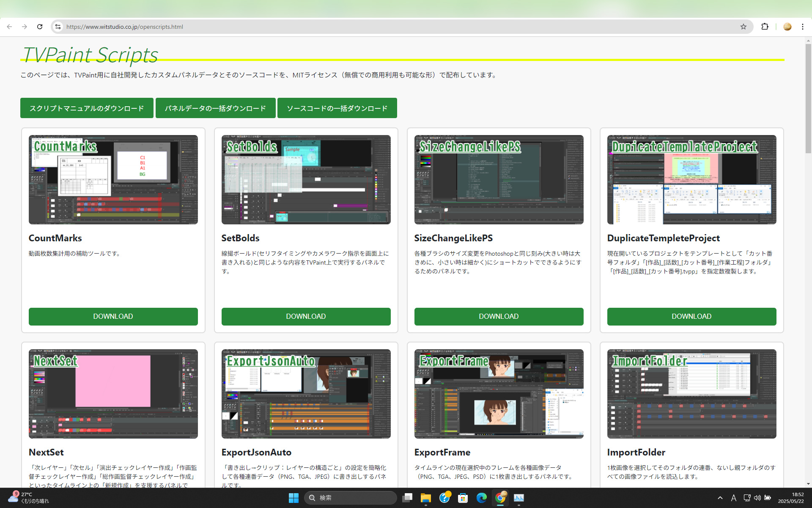The image size is (812, 508).
Task: Open the ImportFolder preview thumbnail
Action: [692, 394]
